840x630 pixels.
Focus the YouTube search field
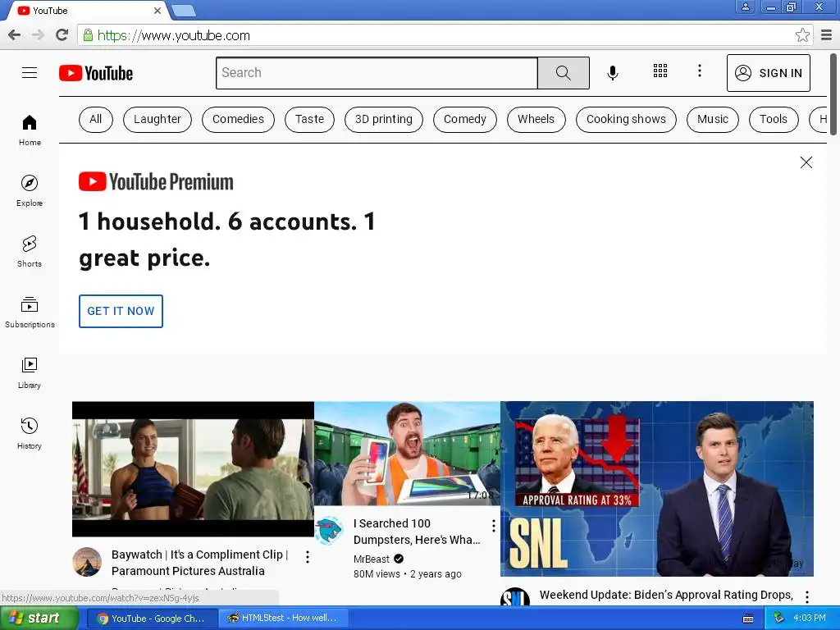(x=377, y=73)
